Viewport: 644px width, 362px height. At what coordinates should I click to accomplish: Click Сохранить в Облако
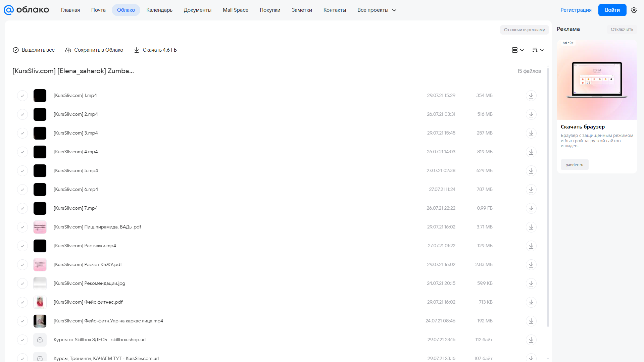coord(94,50)
